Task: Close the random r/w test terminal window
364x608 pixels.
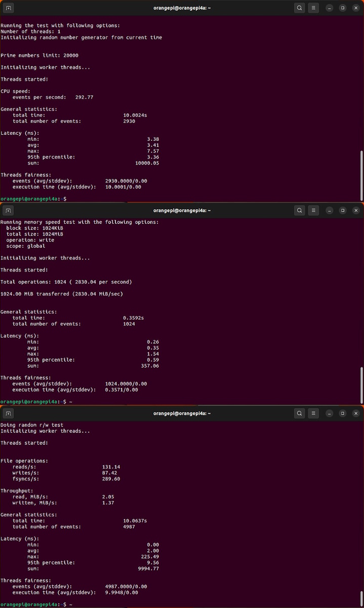Action: click(355, 413)
